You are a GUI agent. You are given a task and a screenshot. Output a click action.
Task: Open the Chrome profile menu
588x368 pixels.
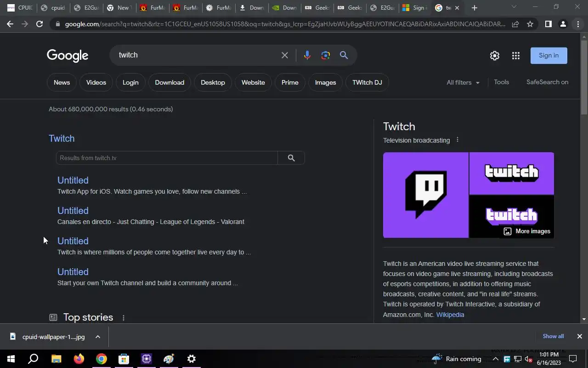[563, 24]
